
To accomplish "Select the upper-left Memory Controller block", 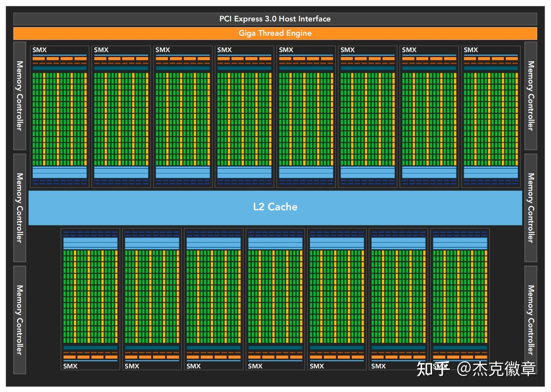I will click(x=20, y=96).
